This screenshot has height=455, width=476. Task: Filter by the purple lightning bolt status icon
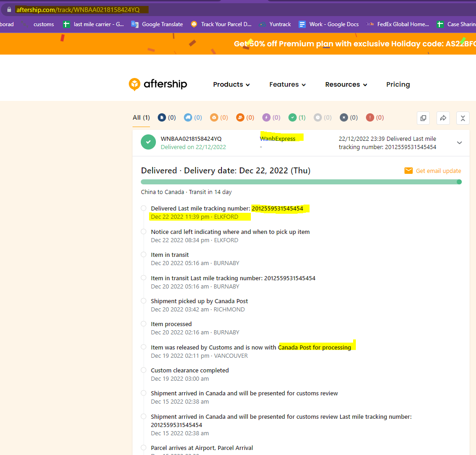[x=266, y=118]
